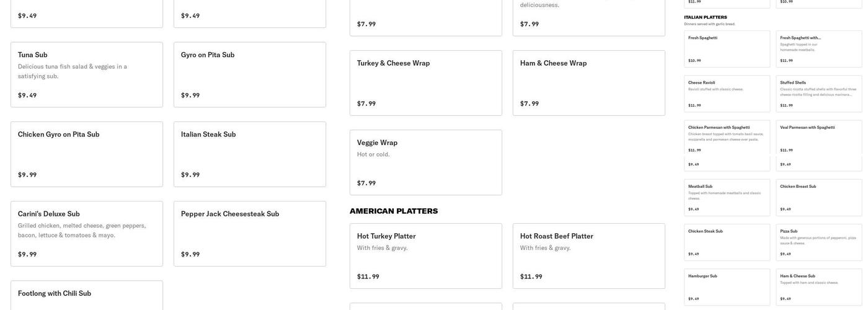
Task: Choose the Gyro on Pita Sub card
Action: pyautogui.click(x=249, y=74)
